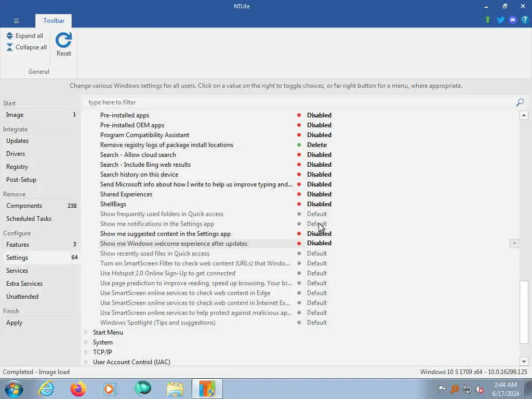This screenshot has width=532, height=399.
Task: Toggle the Shared Experiences Disabled value
Action: coord(319,194)
